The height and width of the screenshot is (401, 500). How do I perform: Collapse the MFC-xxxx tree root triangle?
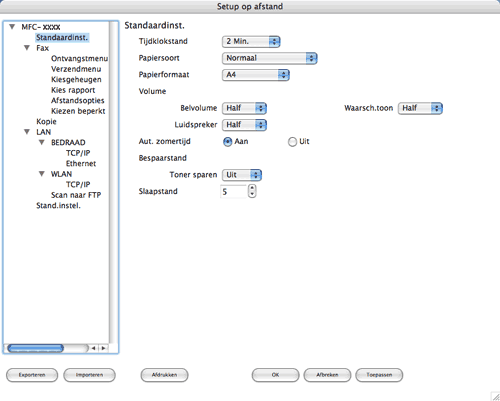(12, 27)
